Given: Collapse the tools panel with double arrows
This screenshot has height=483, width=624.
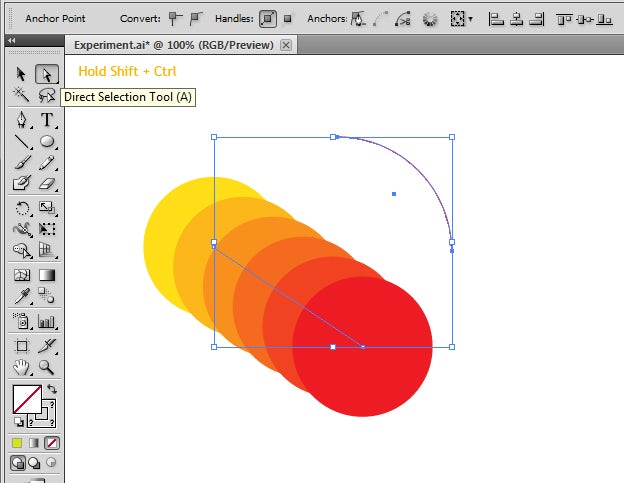Looking at the screenshot, I should [x=11, y=40].
